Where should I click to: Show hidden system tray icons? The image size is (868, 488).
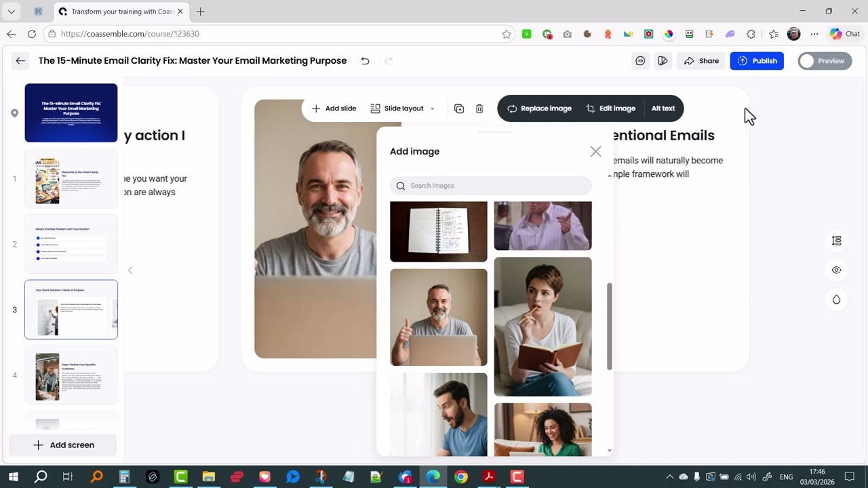click(x=669, y=477)
